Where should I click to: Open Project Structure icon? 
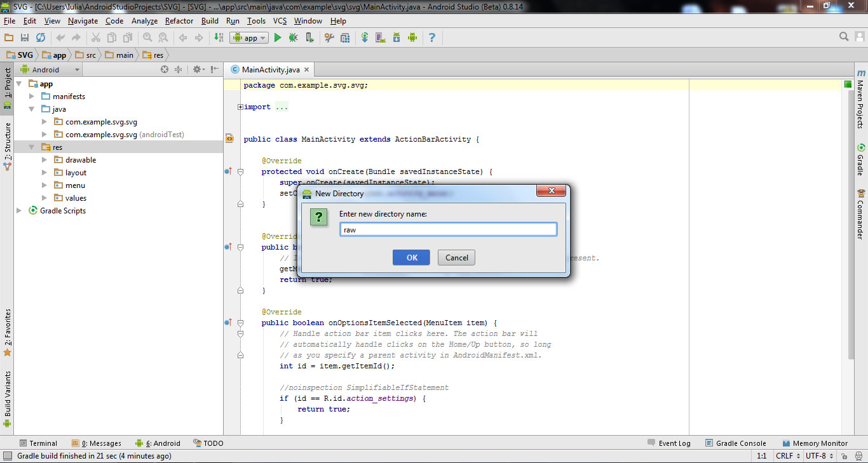(x=345, y=38)
